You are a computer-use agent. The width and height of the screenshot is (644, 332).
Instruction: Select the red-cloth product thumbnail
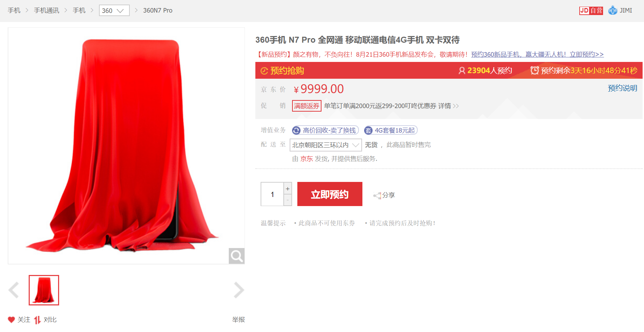(44, 290)
